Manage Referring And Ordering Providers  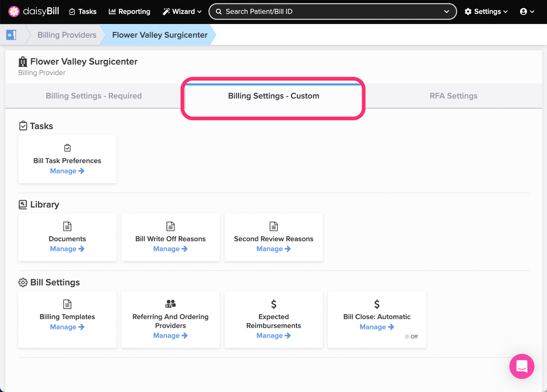click(x=170, y=336)
